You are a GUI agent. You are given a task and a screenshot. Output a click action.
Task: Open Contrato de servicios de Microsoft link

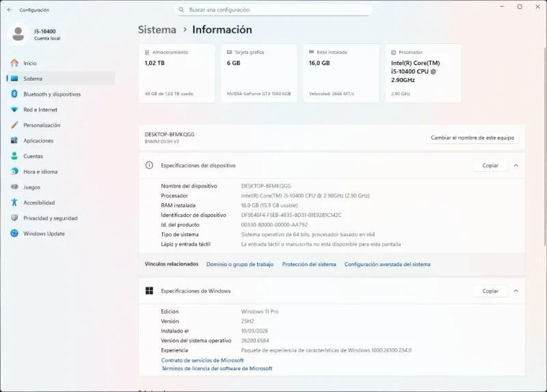[x=202, y=361]
